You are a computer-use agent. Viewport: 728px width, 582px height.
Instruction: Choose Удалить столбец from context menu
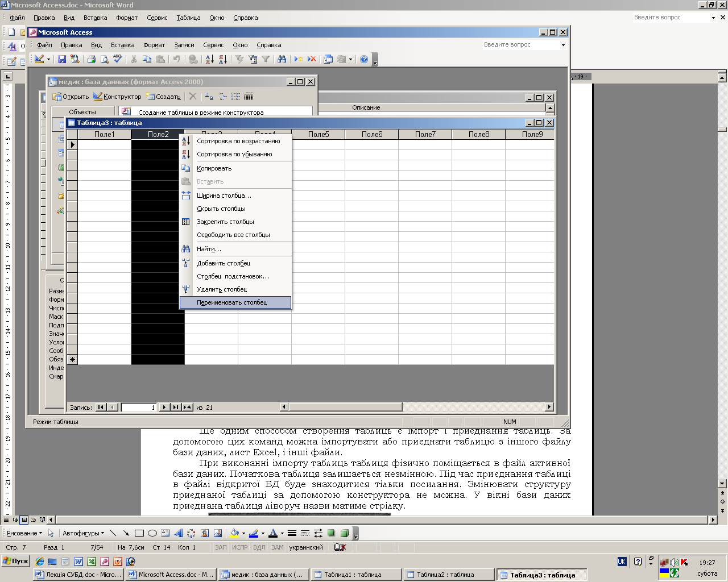click(235, 289)
